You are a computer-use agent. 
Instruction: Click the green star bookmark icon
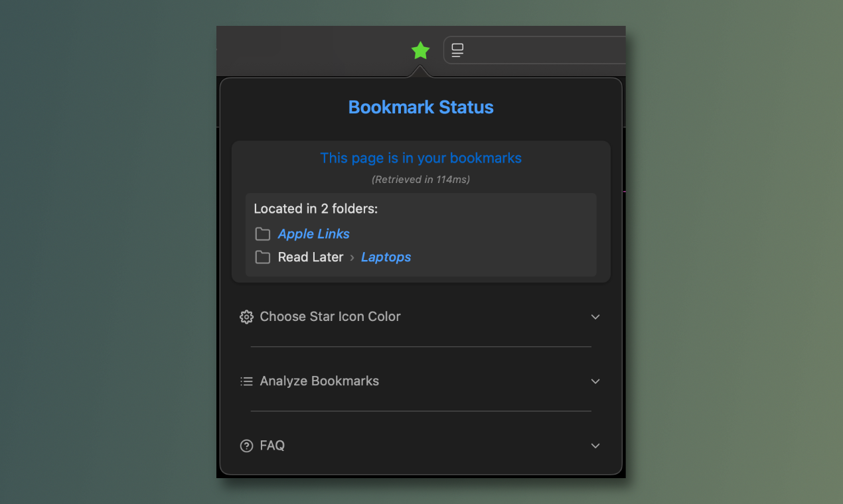420,50
